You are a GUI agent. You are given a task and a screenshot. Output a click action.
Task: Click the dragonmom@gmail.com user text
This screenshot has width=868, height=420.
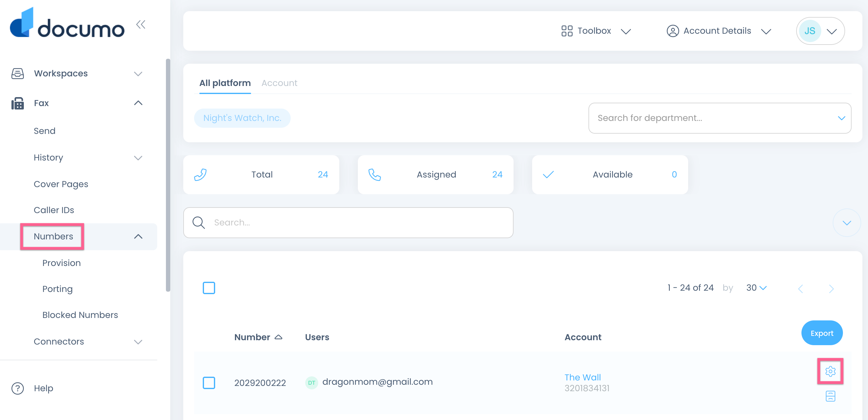point(377,382)
